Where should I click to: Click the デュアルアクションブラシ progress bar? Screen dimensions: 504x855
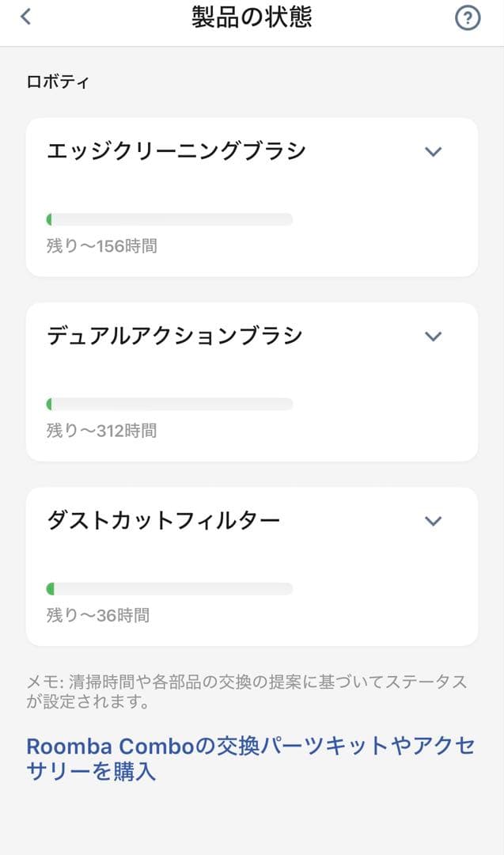point(169,404)
